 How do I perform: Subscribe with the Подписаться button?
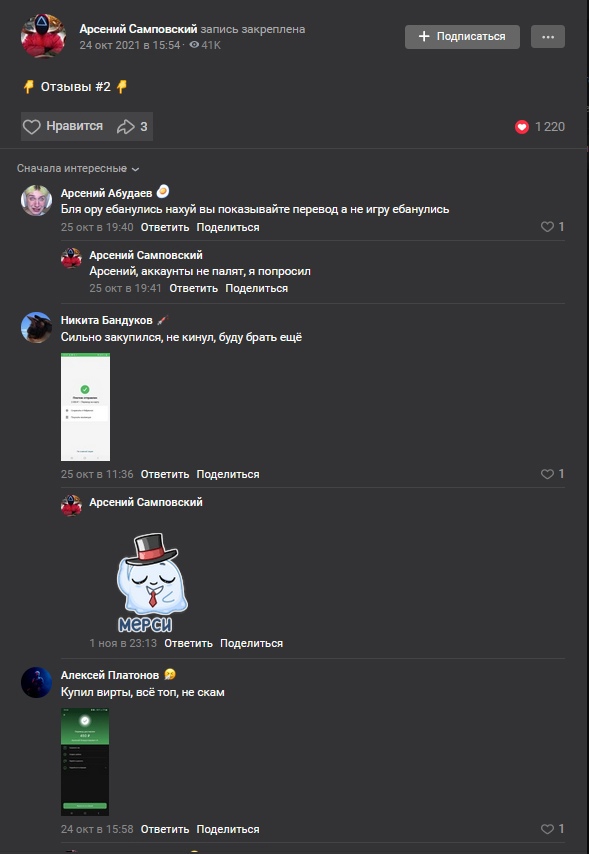click(462, 36)
